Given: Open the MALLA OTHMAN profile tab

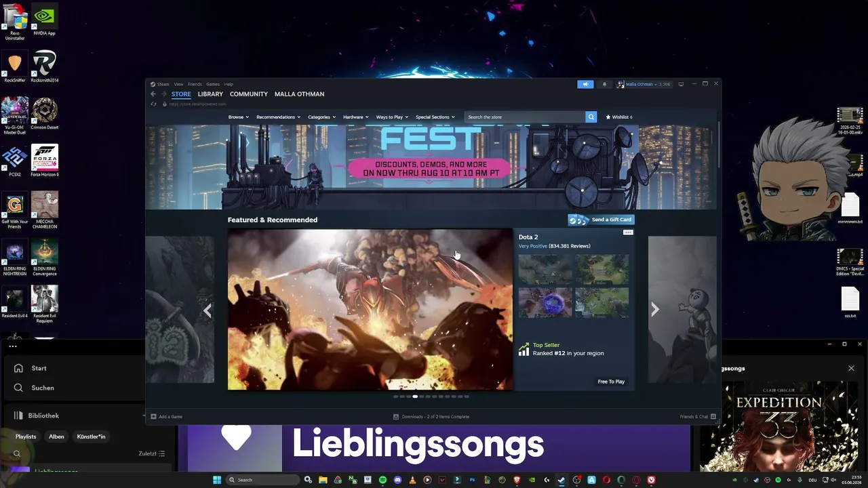Looking at the screenshot, I should pyautogui.click(x=299, y=94).
